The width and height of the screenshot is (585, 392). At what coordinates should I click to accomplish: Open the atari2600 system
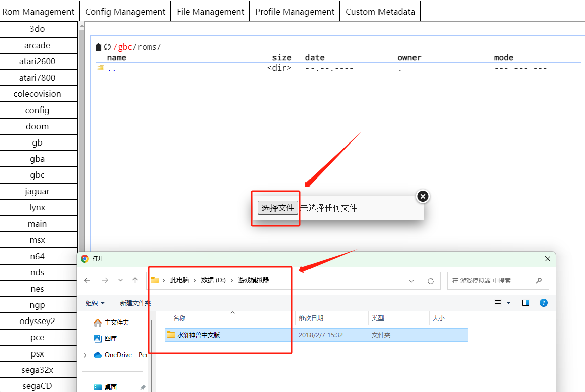[x=38, y=61]
